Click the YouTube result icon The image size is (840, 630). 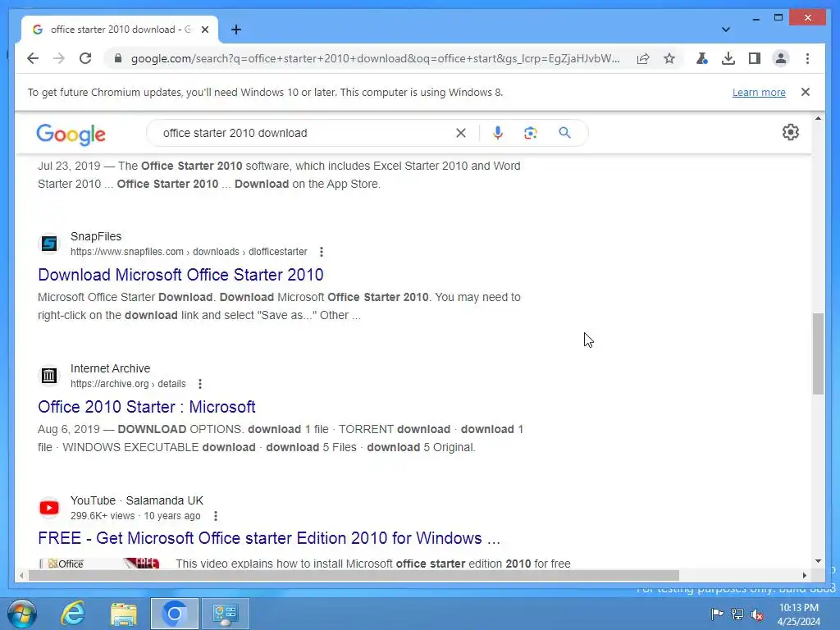point(49,507)
